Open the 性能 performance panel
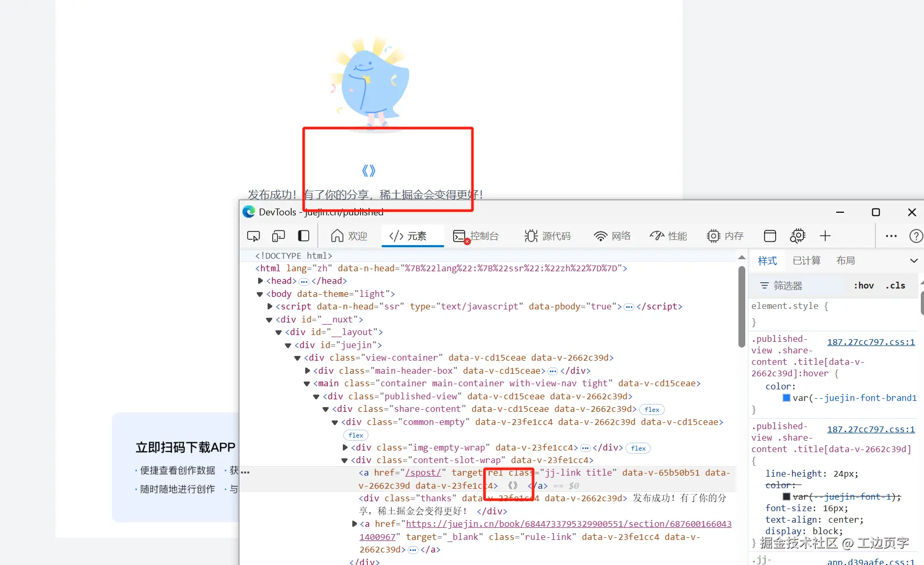 (x=668, y=236)
